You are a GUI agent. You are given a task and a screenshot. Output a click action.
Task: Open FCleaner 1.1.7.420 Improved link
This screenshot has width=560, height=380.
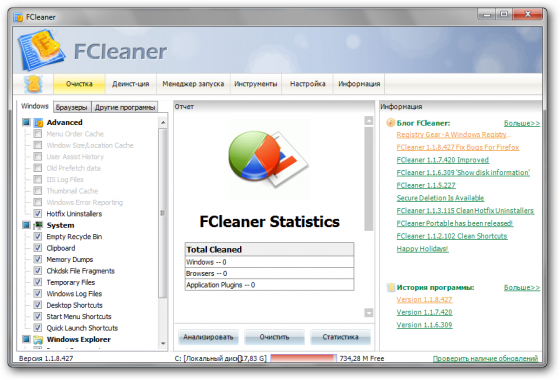pos(443,160)
